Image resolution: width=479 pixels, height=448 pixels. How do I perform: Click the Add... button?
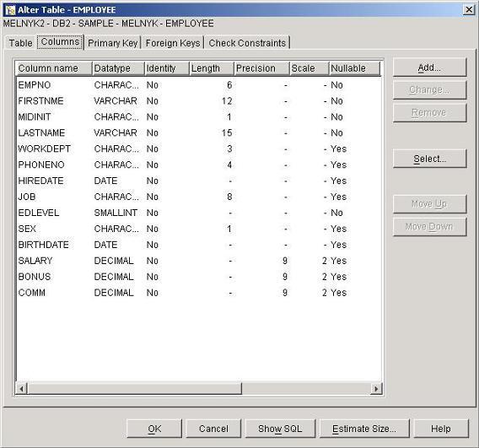click(x=429, y=67)
